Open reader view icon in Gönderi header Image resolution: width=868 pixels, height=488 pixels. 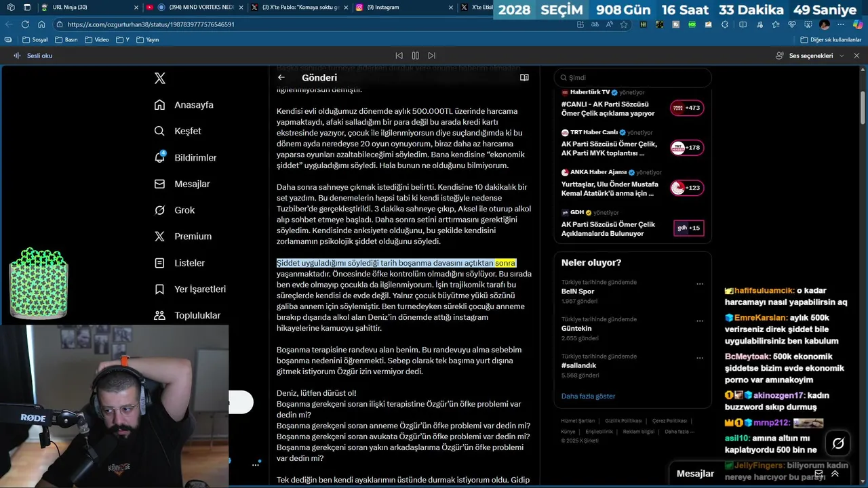pyautogui.click(x=524, y=77)
